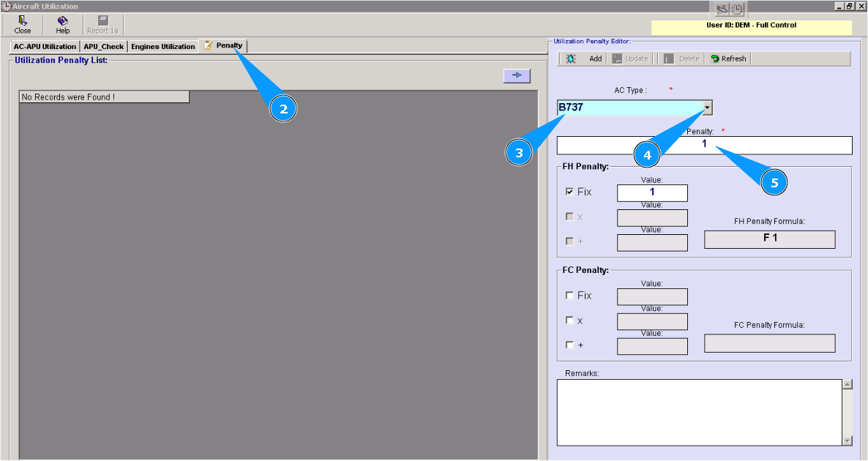Restore the window with the title bar button

850,6
